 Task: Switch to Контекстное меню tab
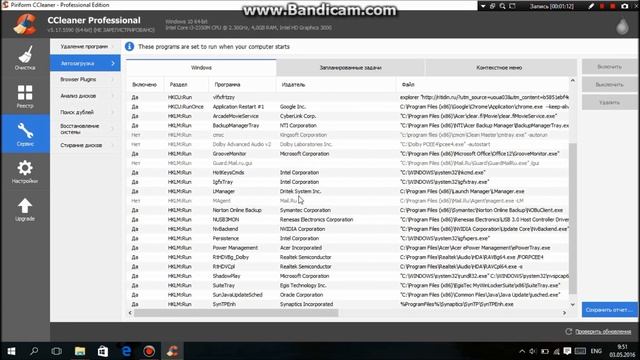click(x=499, y=68)
